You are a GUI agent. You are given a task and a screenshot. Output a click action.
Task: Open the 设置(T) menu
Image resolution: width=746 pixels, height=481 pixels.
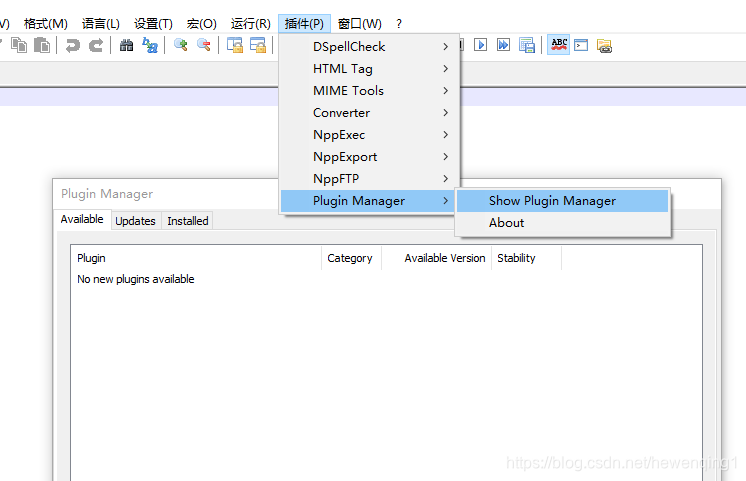click(x=153, y=23)
